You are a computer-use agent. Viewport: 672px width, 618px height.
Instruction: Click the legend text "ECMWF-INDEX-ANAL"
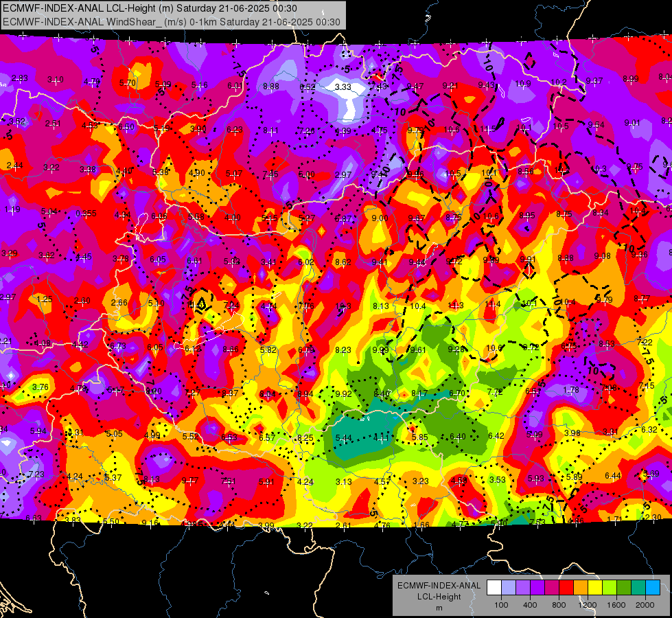(x=439, y=586)
